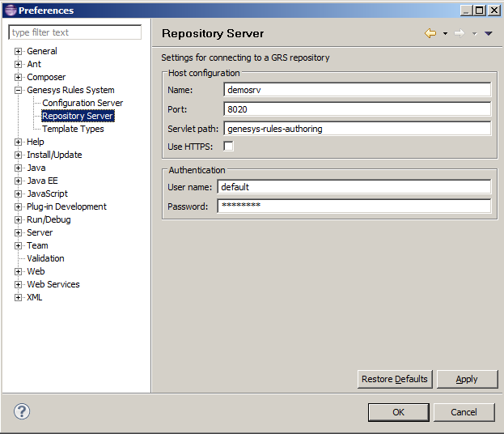Select the Validation preference item
Viewport: 504px width, 434px height.
coord(45,258)
